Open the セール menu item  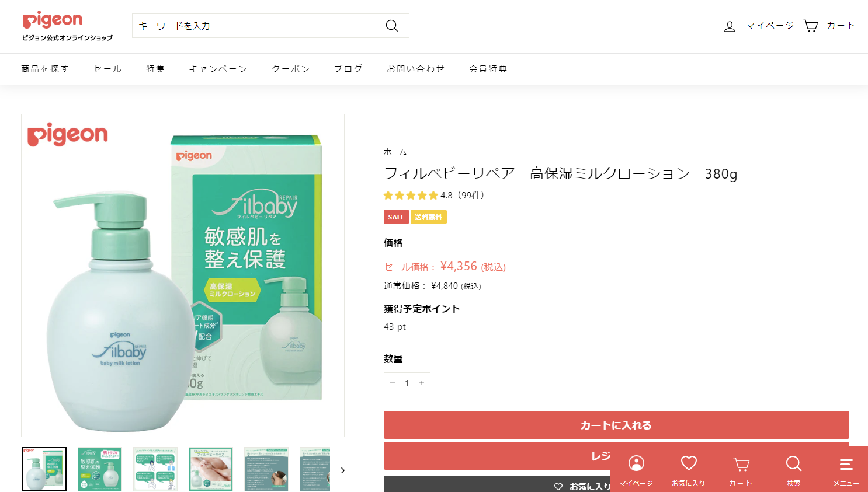107,69
